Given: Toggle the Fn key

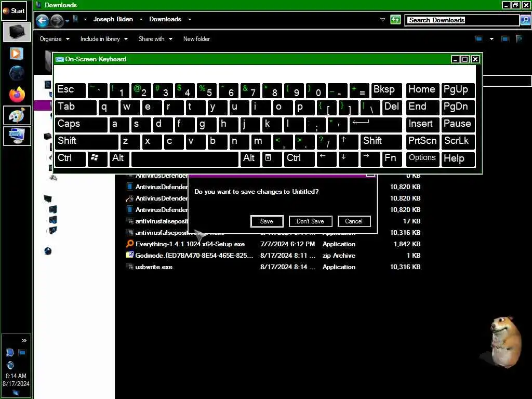Looking at the screenshot, I should click(392, 158).
